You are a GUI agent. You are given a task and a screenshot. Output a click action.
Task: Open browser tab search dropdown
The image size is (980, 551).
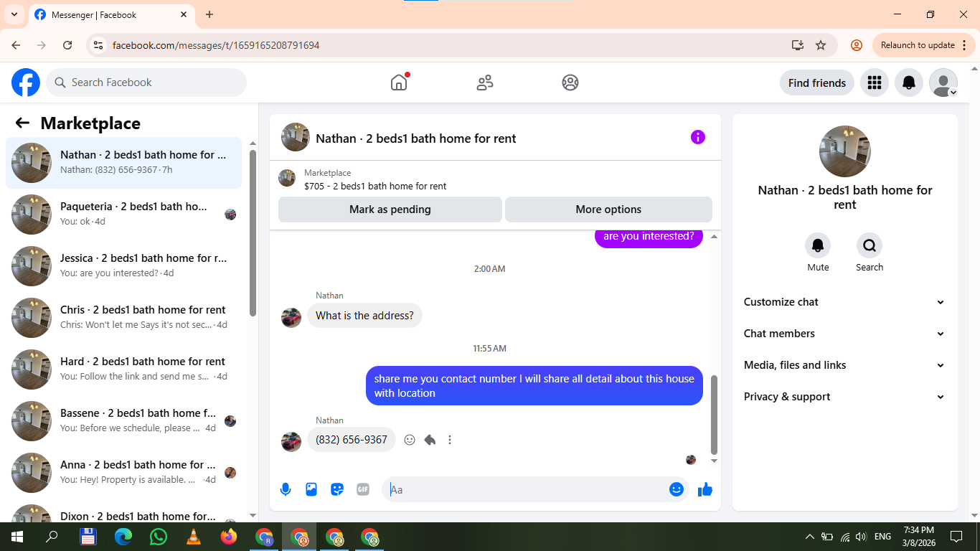(14, 14)
